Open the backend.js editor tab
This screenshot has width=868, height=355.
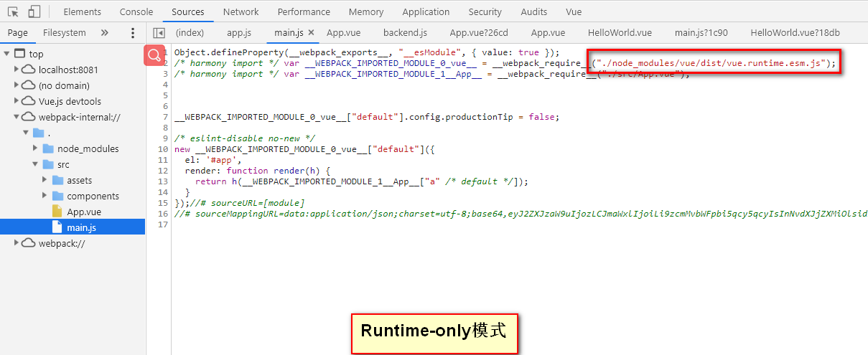pos(406,33)
